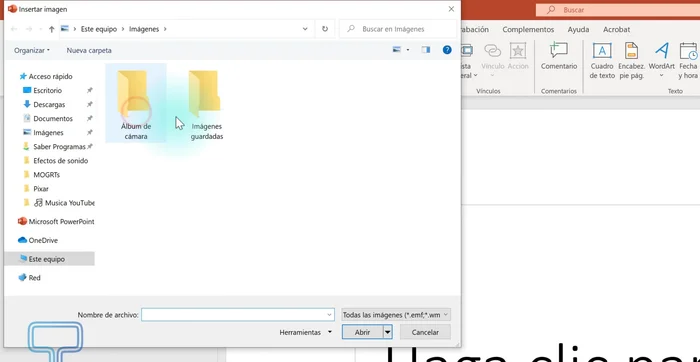Click Este equipo in address breadcrumb
The image size is (700, 362).
[99, 29]
